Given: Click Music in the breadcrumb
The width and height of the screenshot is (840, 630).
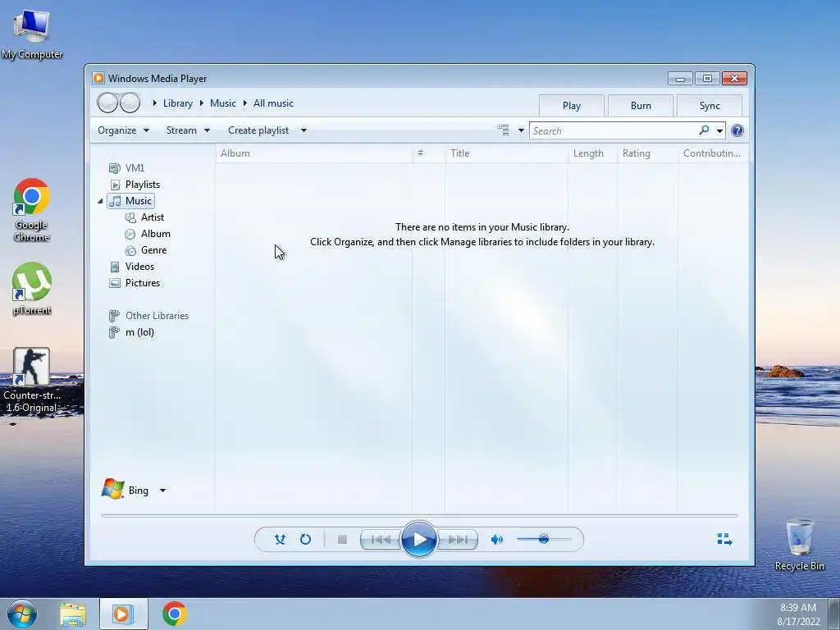Looking at the screenshot, I should 223,103.
